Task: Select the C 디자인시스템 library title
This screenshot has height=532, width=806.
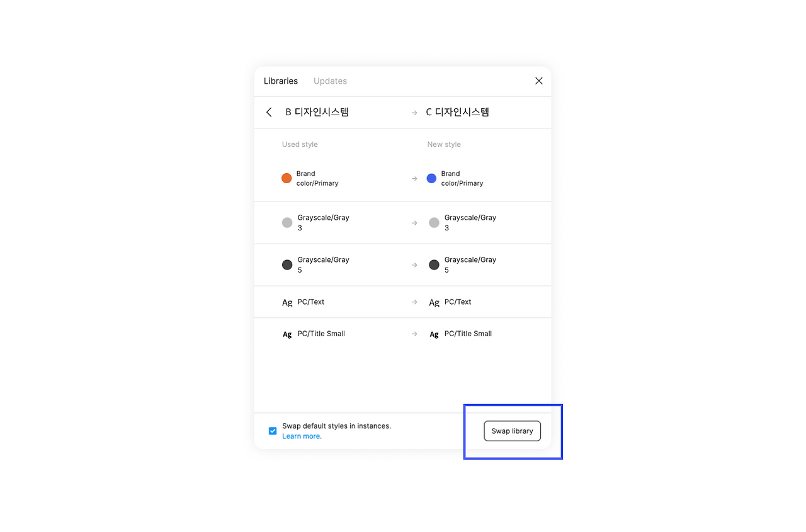Action: point(458,112)
